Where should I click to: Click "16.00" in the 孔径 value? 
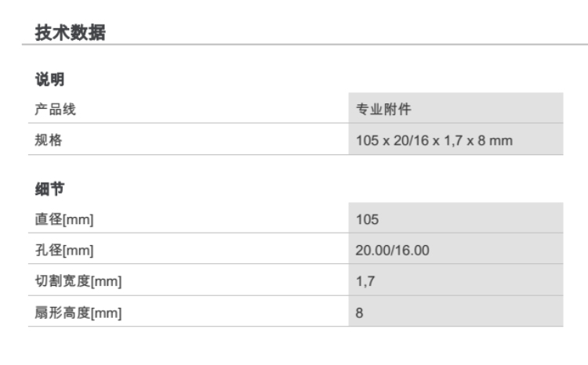click(413, 251)
